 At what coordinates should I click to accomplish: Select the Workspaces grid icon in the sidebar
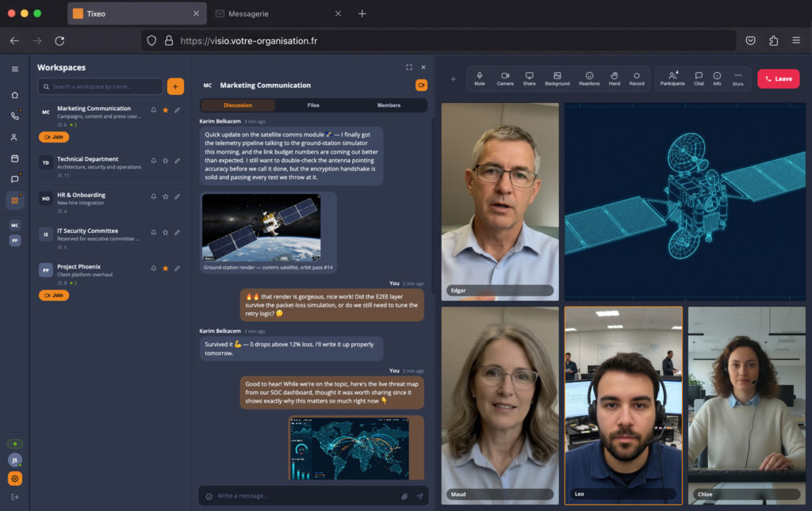pos(15,200)
